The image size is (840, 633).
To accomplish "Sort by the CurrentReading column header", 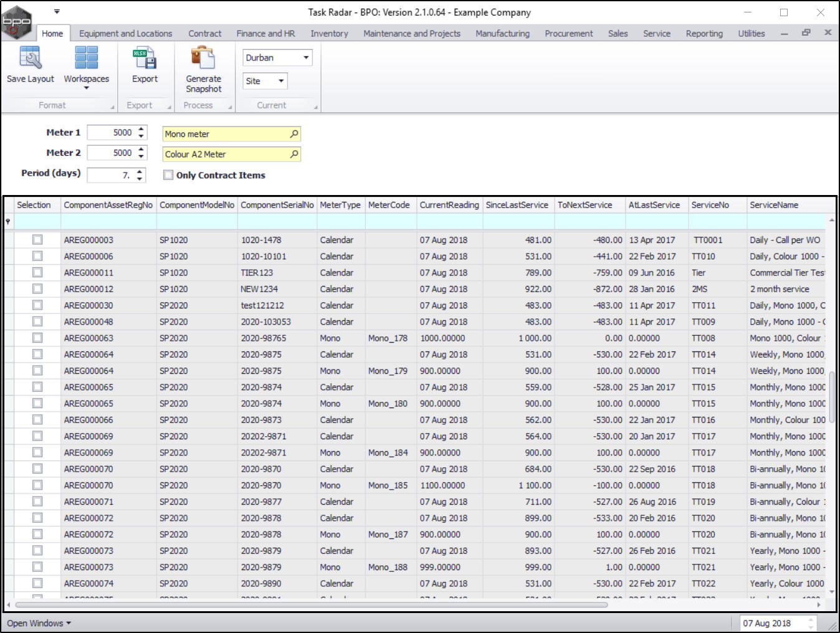I will pos(449,205).
